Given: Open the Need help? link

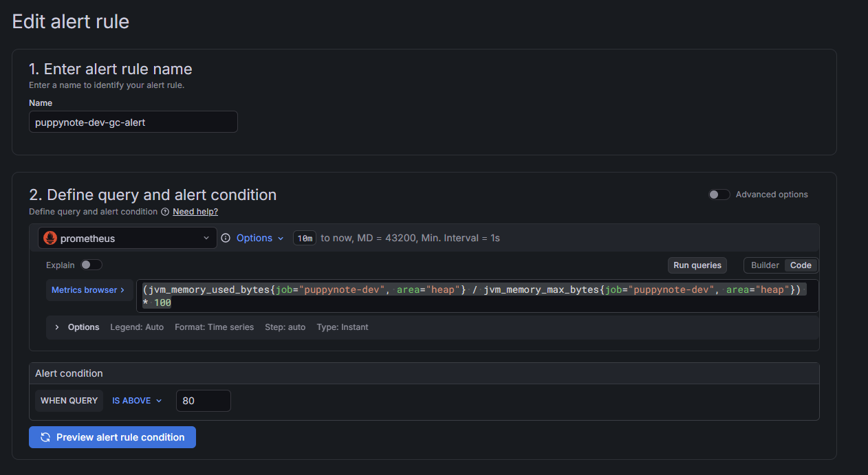Looking at the screenshot, I should coord(195,212).
